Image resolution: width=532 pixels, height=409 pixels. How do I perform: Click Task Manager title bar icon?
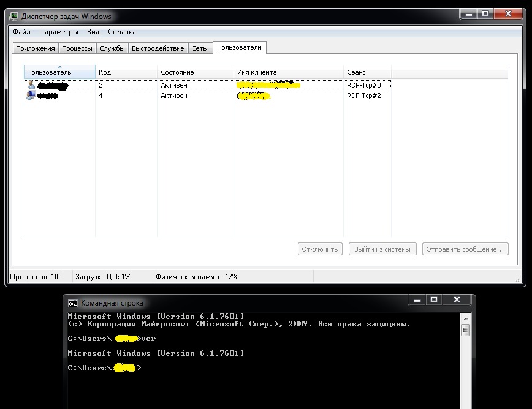pos(13,17)
